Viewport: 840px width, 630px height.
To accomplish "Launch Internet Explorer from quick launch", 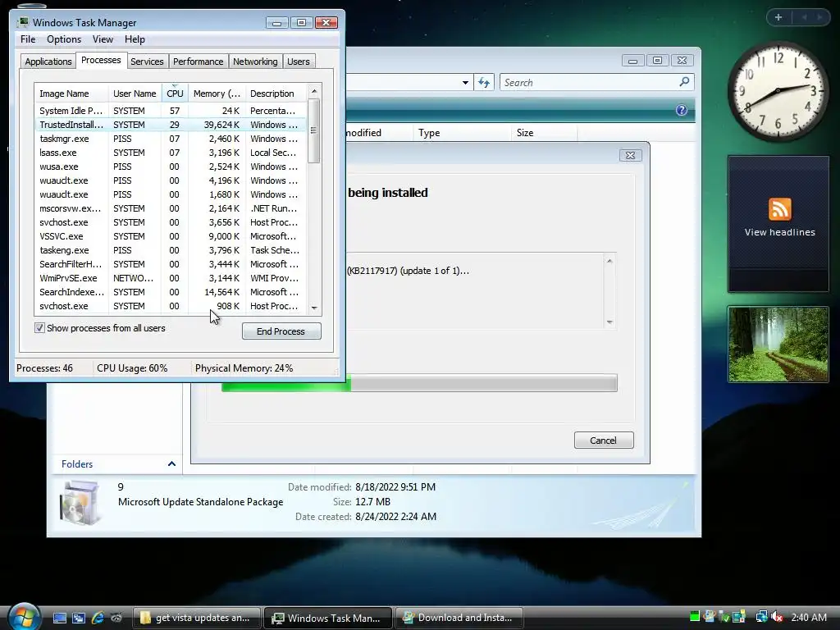I will [98, 618].
